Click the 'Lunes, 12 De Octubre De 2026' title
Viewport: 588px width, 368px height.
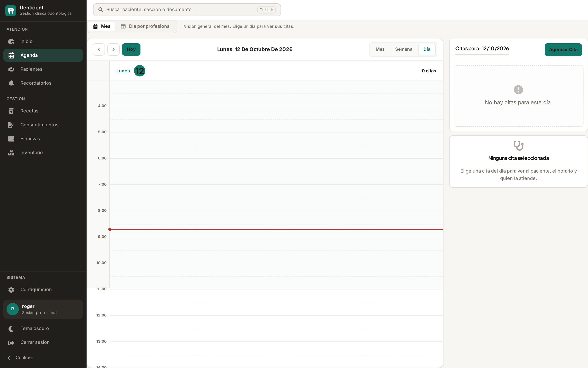255,49
